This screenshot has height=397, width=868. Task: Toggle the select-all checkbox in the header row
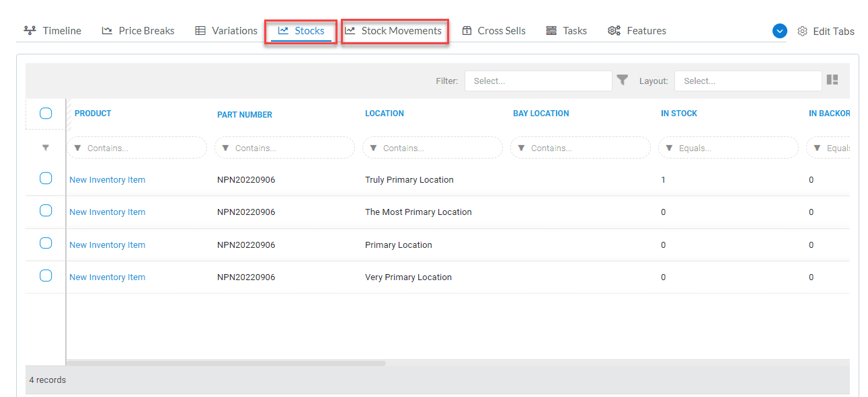click(x=46, y=114)
